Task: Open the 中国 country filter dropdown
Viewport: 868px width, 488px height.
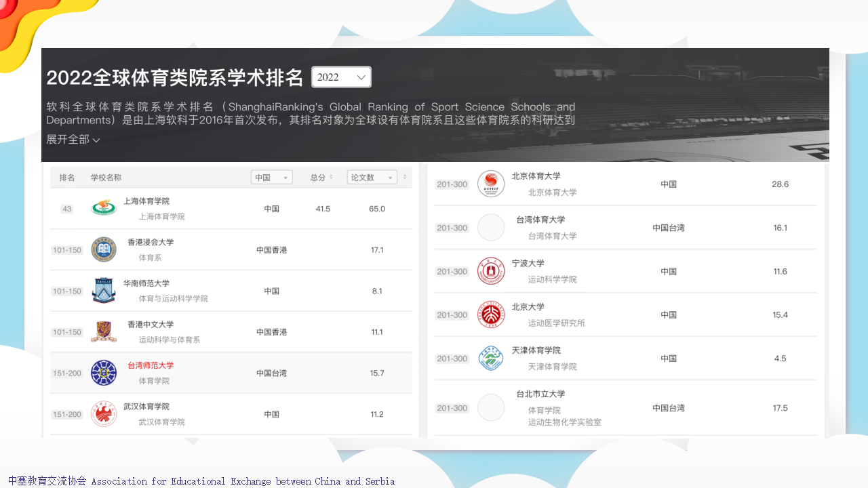Action: [272, 178]
